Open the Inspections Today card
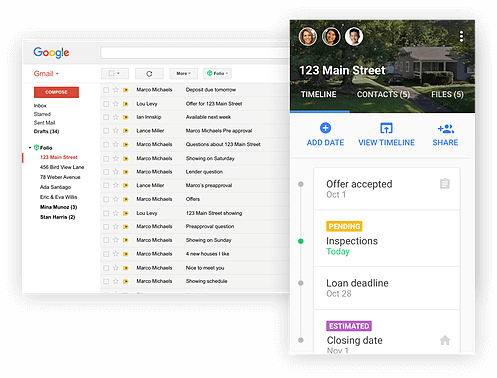This screenshot has height=378, width=497. (x=387, y=238)
